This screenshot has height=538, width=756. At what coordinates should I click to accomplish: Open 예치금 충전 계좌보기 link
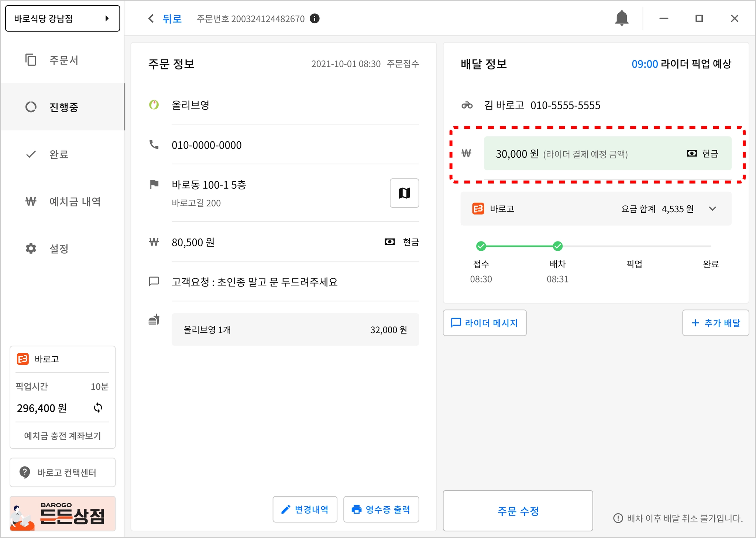(x=62, y=436)
